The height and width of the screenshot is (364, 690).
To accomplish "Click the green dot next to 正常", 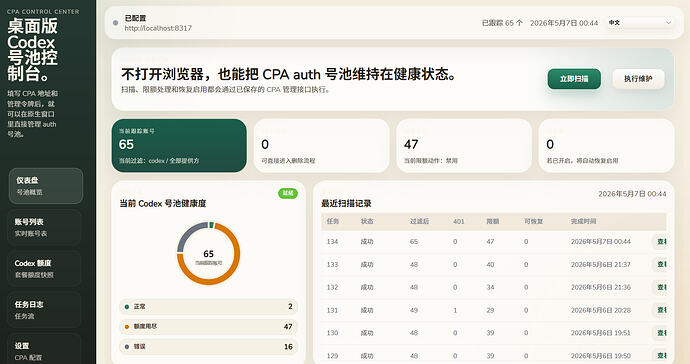I will [127, 307].
